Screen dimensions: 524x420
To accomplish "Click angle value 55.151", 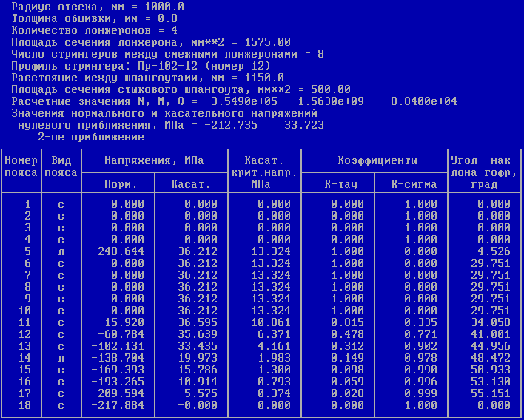I will point(491,393).
